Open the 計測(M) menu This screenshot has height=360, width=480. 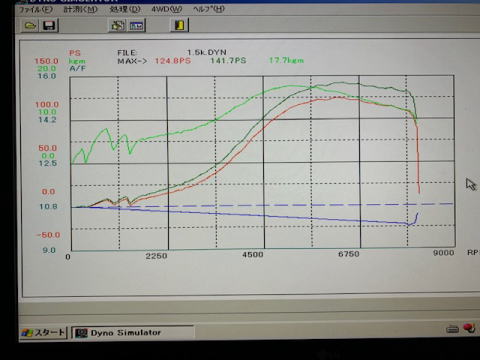pos(81,9)
